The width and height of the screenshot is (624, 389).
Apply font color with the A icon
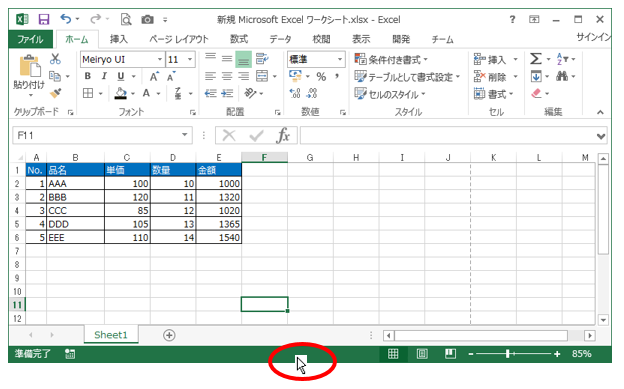point(146,93)
